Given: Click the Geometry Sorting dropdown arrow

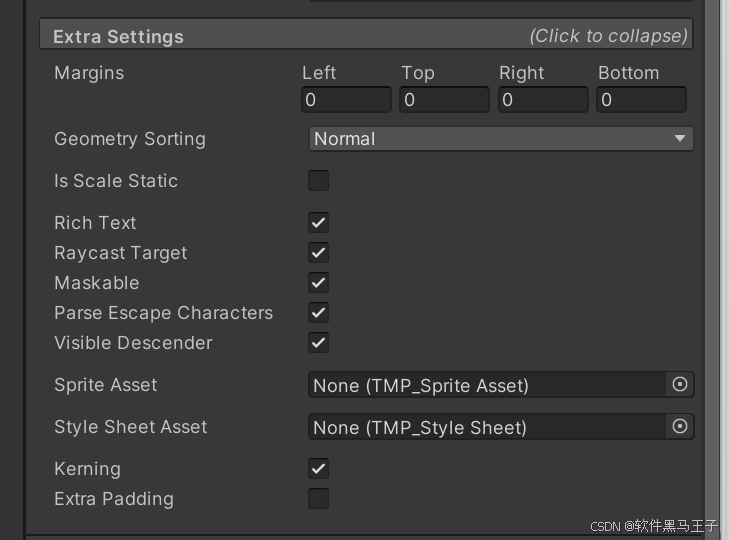Looking at the screenshot, I should pos(680,139).
